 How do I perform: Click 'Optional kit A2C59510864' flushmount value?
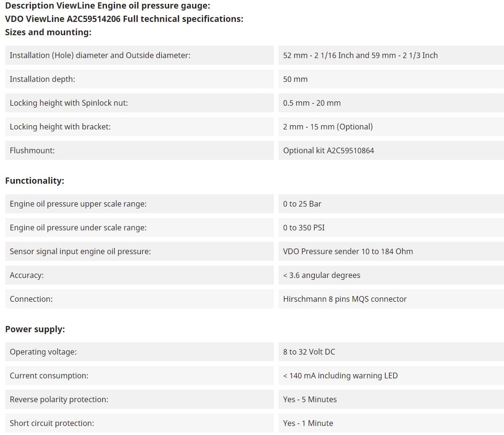(329, 150)
